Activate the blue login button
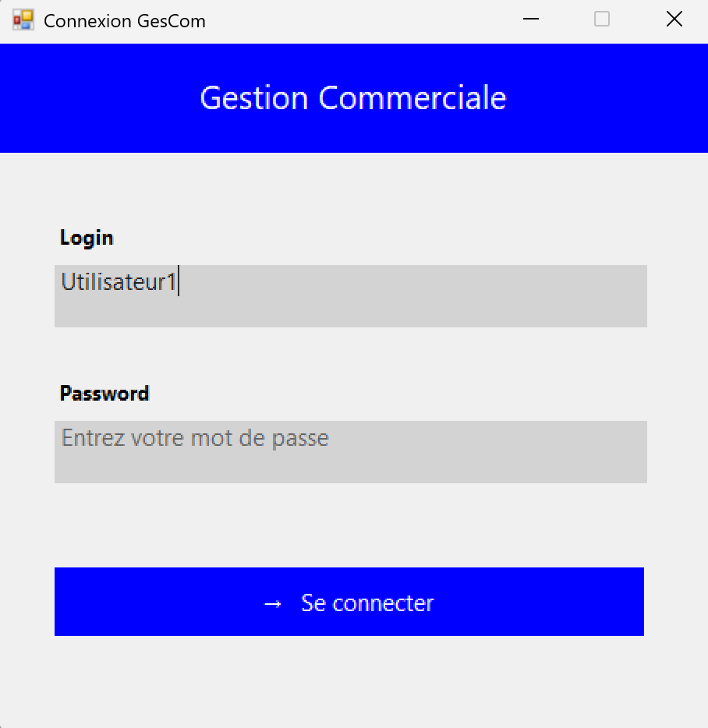Image resolution: width=708 pixels, height=728 pixels. [349, 602]
